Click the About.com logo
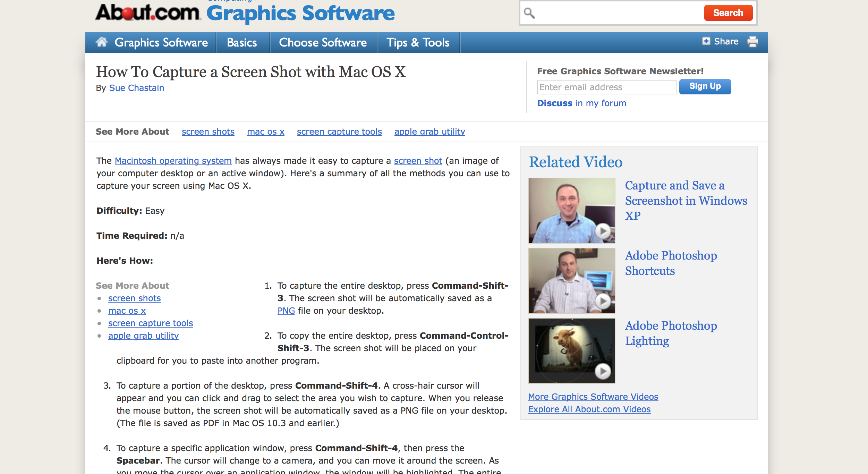The width and height of the screenshot is (868, 474). tap(148, 12)
